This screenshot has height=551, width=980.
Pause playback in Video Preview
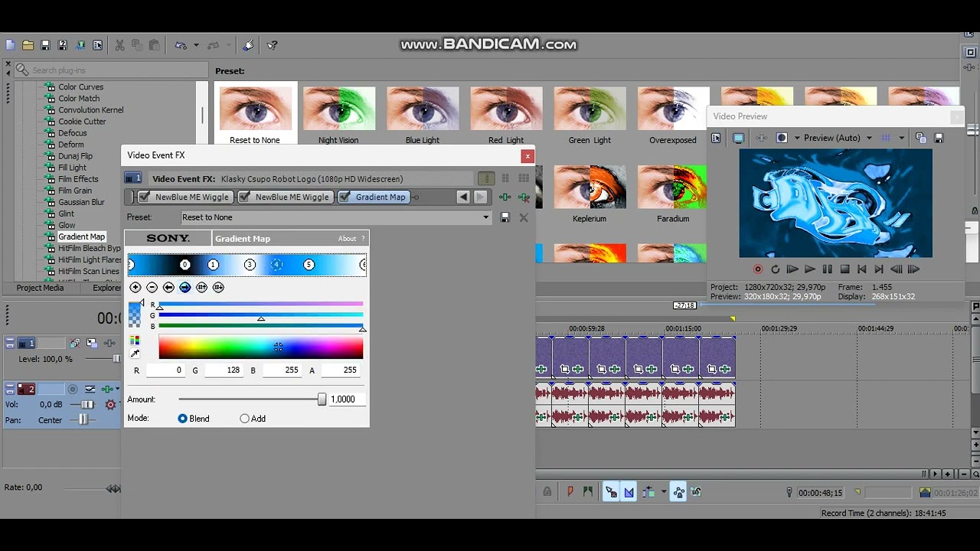tap(827, 269)
